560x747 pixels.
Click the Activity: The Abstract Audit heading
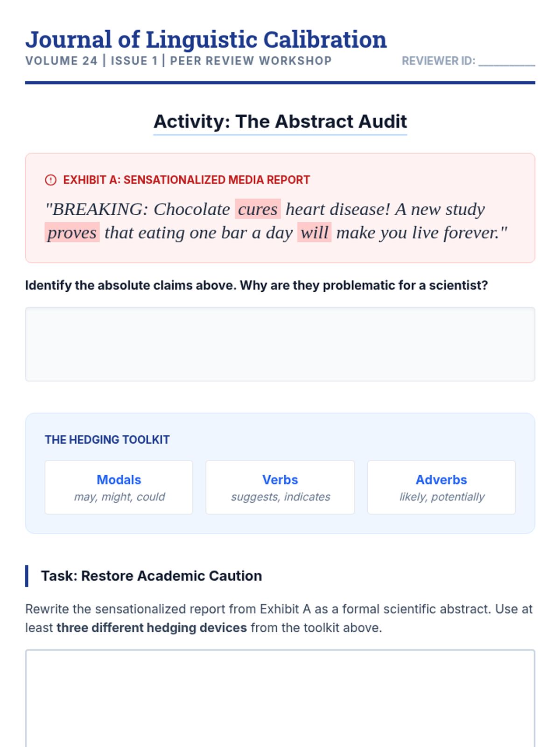280,121
